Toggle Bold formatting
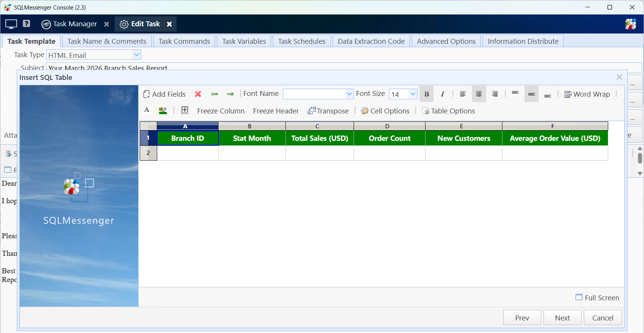Image resolution: width=644 pixels, height=333 pixels. [427, 94]
